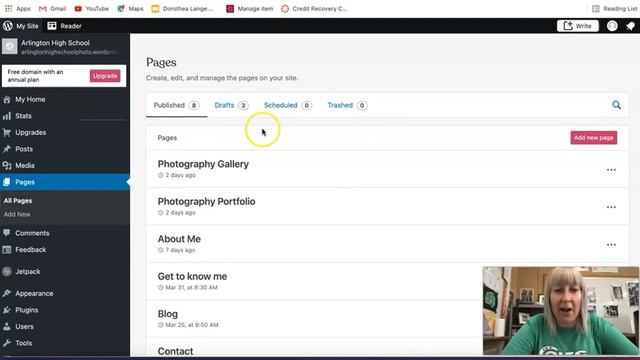Open Plugins in the sidebar
This screenshot has width=640, height=360.
27,310
